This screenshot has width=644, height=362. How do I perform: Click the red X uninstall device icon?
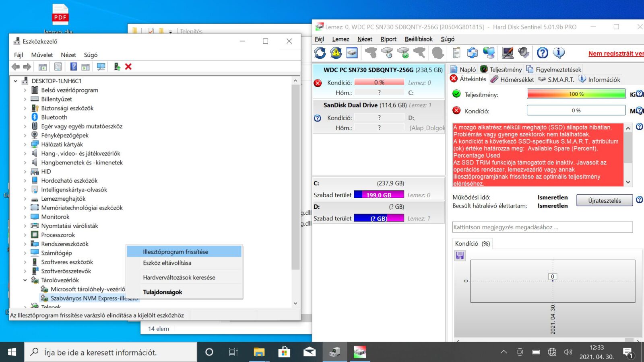tap(128, 67)
